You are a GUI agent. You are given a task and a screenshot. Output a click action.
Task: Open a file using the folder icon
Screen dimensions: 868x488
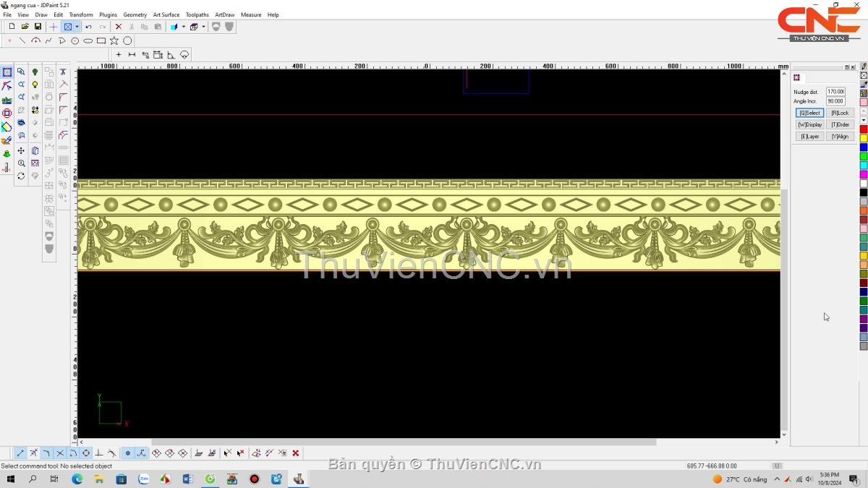[25, 27]
